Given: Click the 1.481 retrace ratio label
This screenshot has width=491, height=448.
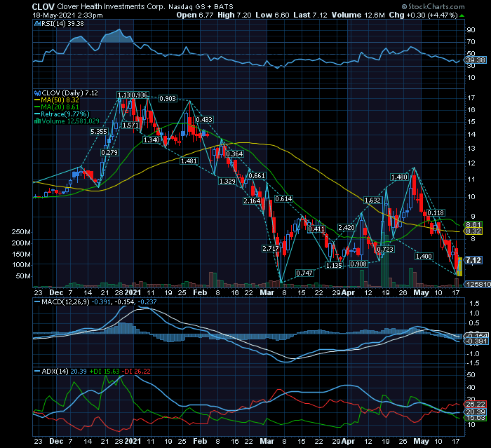Looking at the screenshot, I should coord(189,161).
